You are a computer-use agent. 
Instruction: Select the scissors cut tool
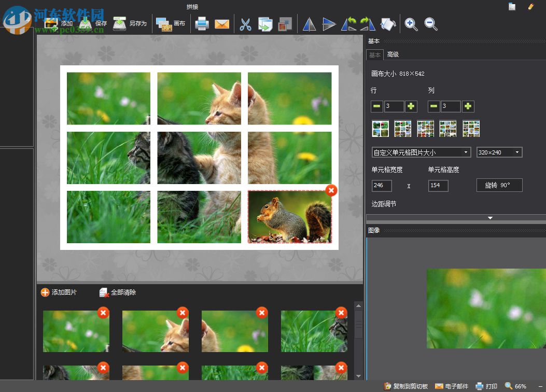pyautogui.click(x=245, y=24)
